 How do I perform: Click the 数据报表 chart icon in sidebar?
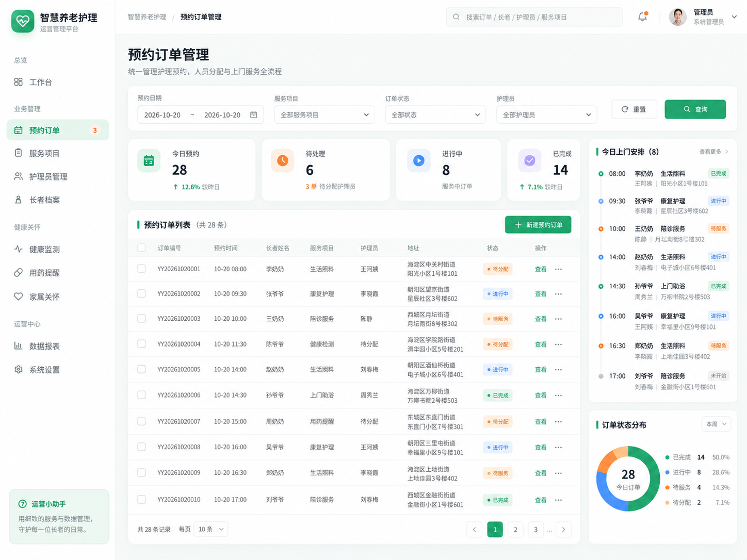point(19,346)
